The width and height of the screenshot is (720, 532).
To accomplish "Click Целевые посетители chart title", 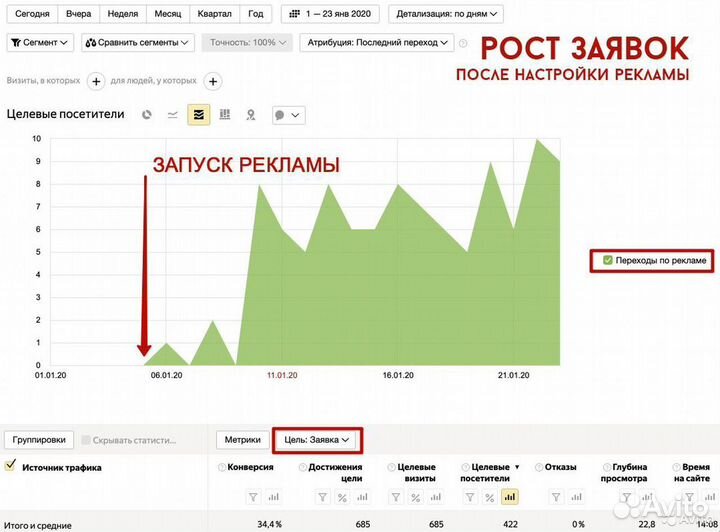I will (65, 114).
